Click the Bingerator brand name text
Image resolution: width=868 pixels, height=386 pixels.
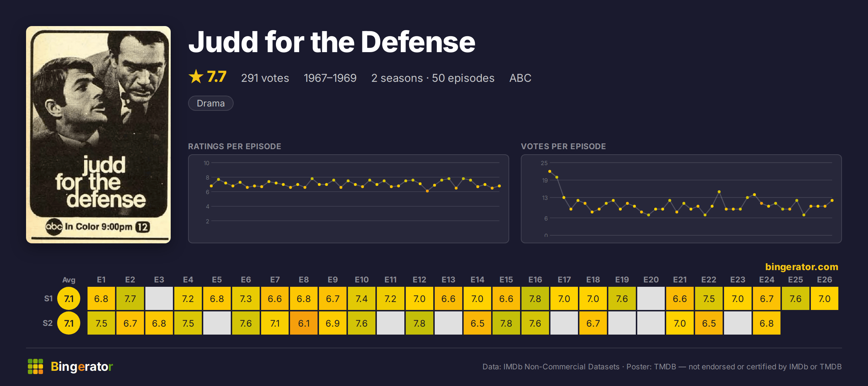[82, 366]
